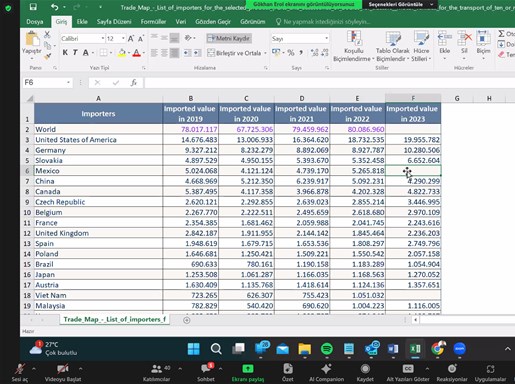Open the Calibri font name dropdown

click(103, 39)
